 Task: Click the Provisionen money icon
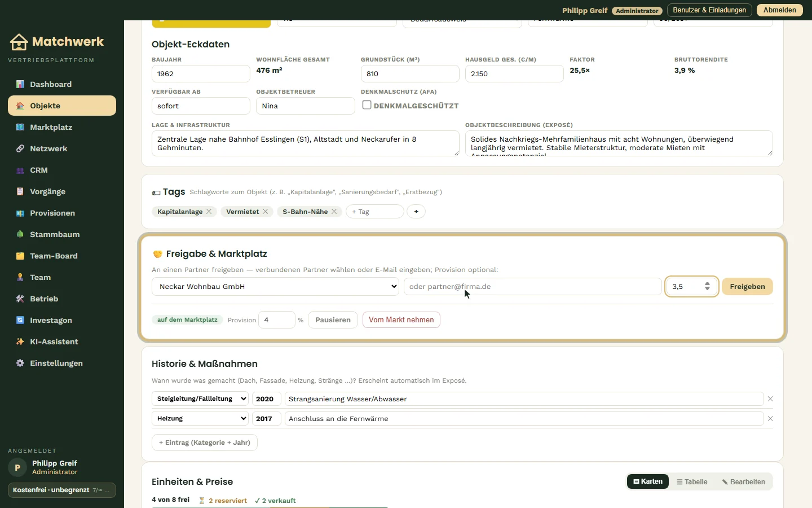tap(20, 213)
